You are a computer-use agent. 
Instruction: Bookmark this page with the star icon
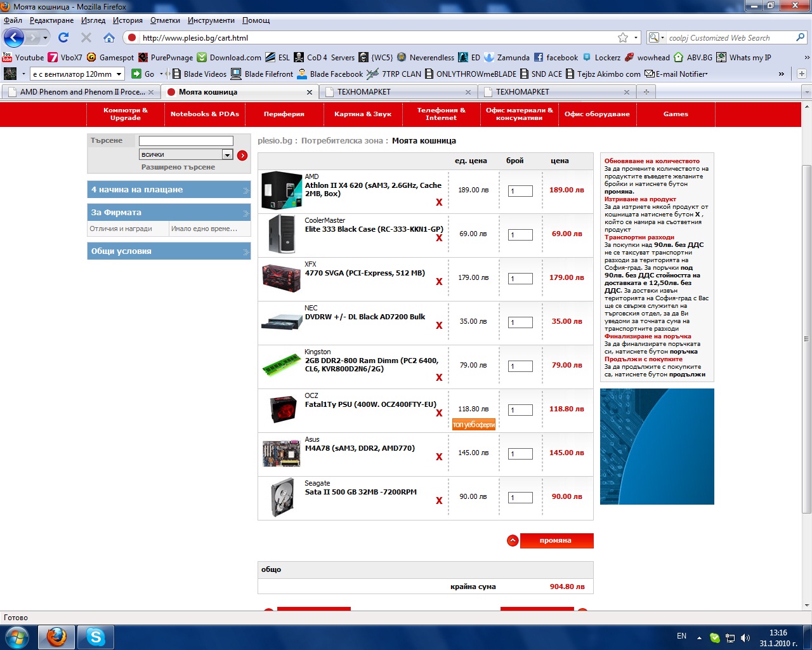coord(623,37)
